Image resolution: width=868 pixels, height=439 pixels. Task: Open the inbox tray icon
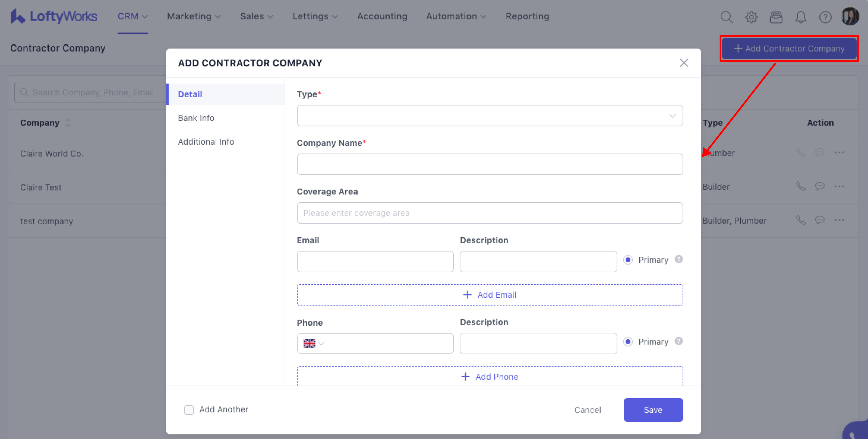pyautogui.click(x=776, y=17)
